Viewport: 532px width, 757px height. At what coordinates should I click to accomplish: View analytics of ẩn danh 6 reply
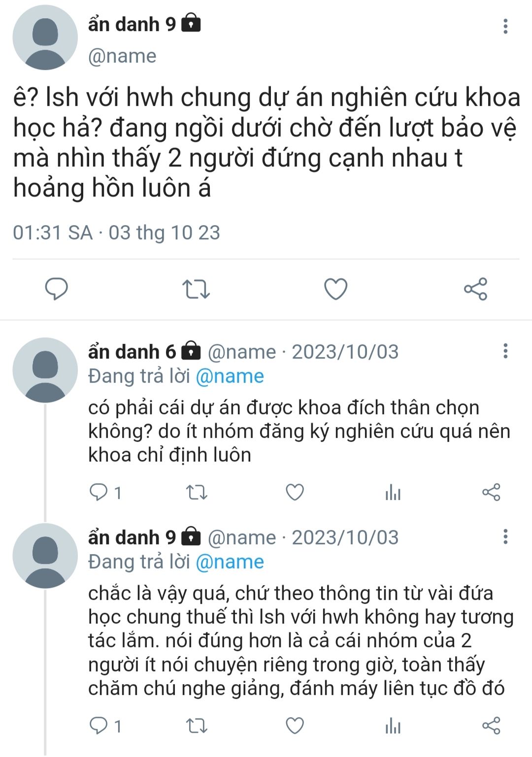click(x=393, y=492)
